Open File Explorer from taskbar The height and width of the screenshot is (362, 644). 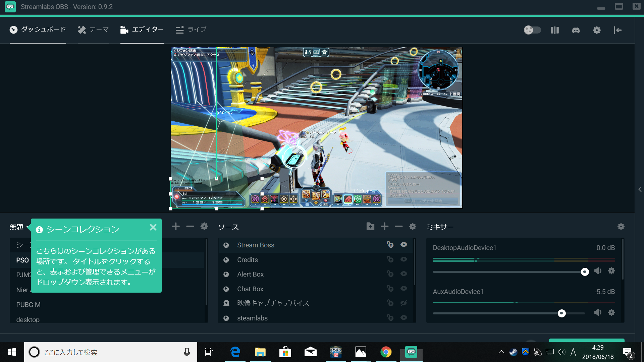[260, 352]
